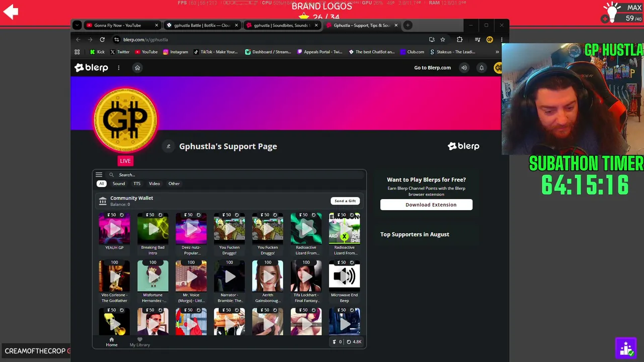
Task: Bookmark this page with the star icon
Action: point(443,40)
